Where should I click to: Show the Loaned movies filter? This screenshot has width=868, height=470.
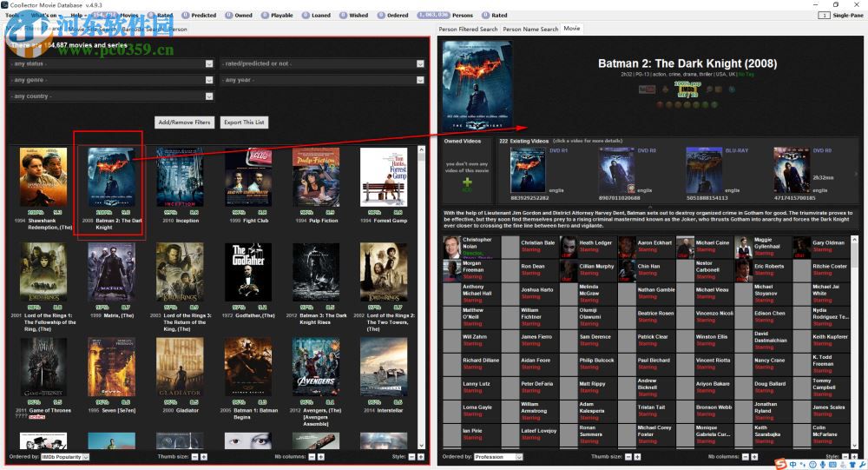(316, 16)
